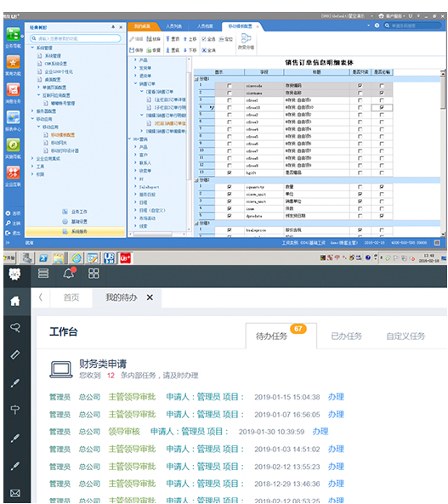Click the 置底 move-to-bottom icon
Viewport: 448px width, 504px height.
[167, 50]
